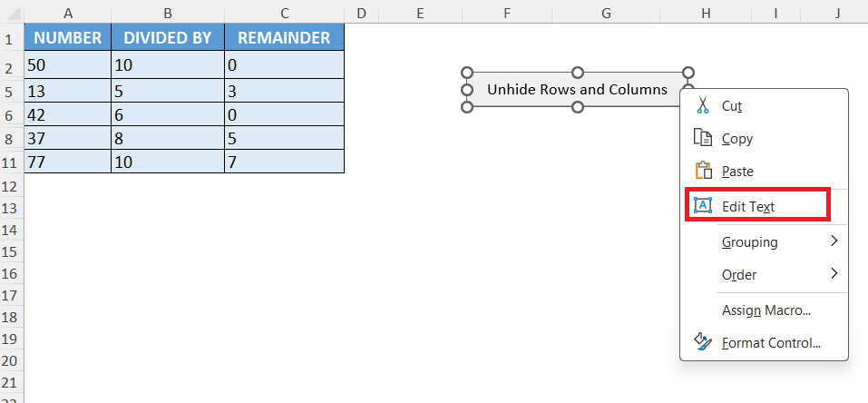Click the Cut scissors icon
The height and width of the screenshot is (403, 868).
pos(703,105)
